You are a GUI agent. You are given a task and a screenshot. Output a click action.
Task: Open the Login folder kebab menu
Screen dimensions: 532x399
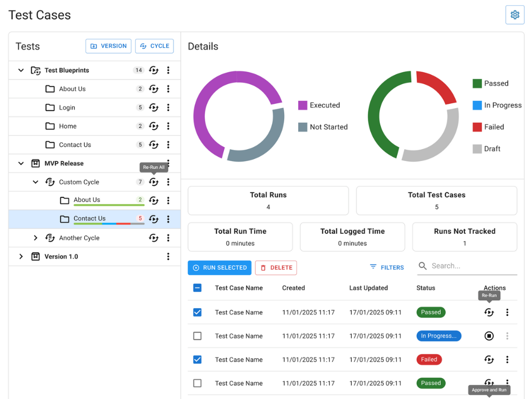(168, 108)
